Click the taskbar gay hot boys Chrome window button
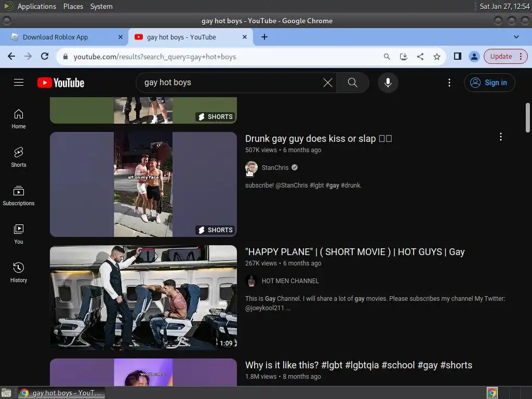Image resolution: width=532 pixels, height=399 pixels. tap(61, 393)
